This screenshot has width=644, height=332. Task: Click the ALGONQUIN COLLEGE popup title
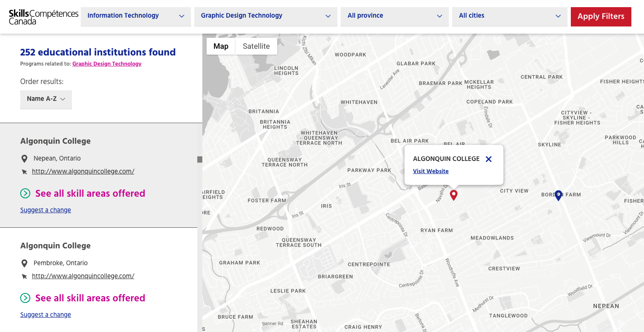446,159
